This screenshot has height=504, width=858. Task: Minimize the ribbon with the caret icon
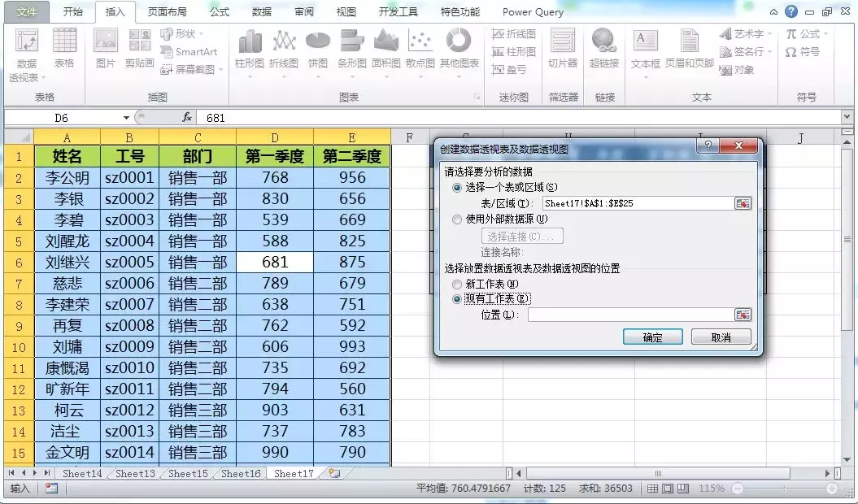[x=773, y=12]
